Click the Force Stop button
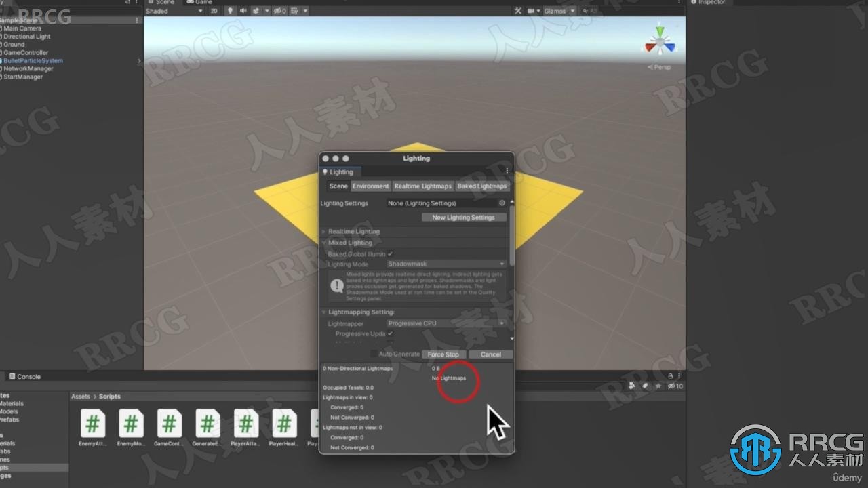 click(x=443, y=354)
